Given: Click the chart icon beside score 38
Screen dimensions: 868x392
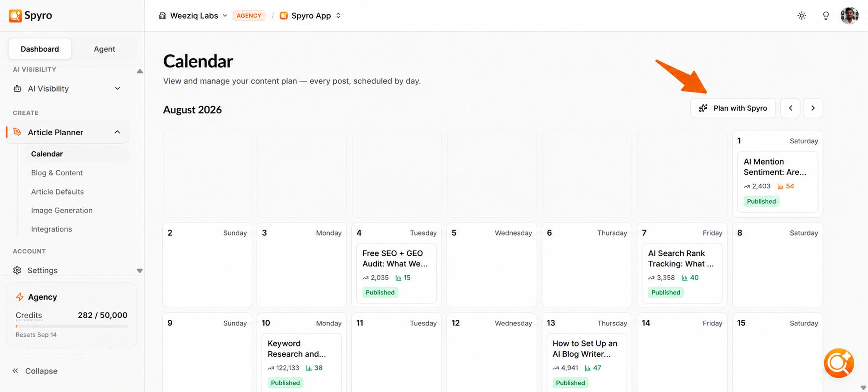Looking at the screenshot, I should click(x=309, y=368).
